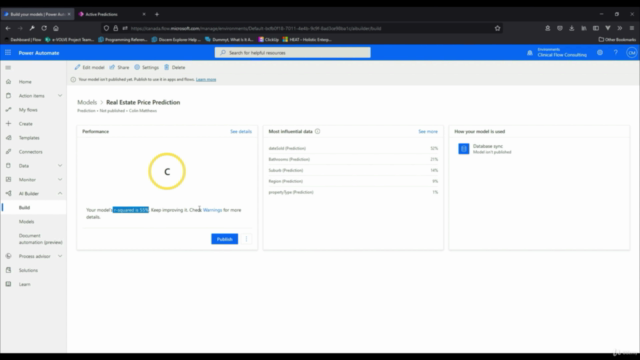Open Connectors in the sidebar
The width and height of the screenshot is (640, 360).
(x=30, y=152)
